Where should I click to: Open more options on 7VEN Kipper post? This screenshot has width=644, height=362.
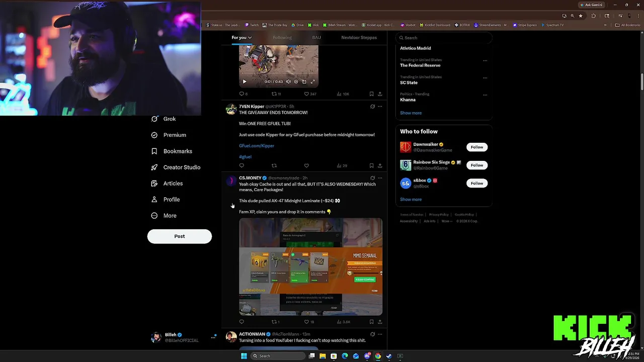coord(380,107)
